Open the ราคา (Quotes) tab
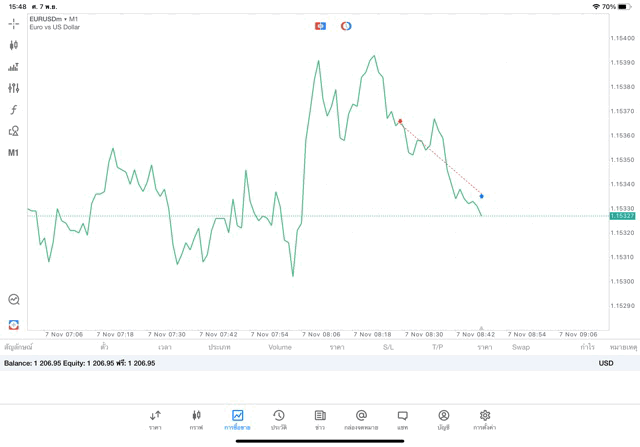This screenshot has width=640, height=447. 155,420
